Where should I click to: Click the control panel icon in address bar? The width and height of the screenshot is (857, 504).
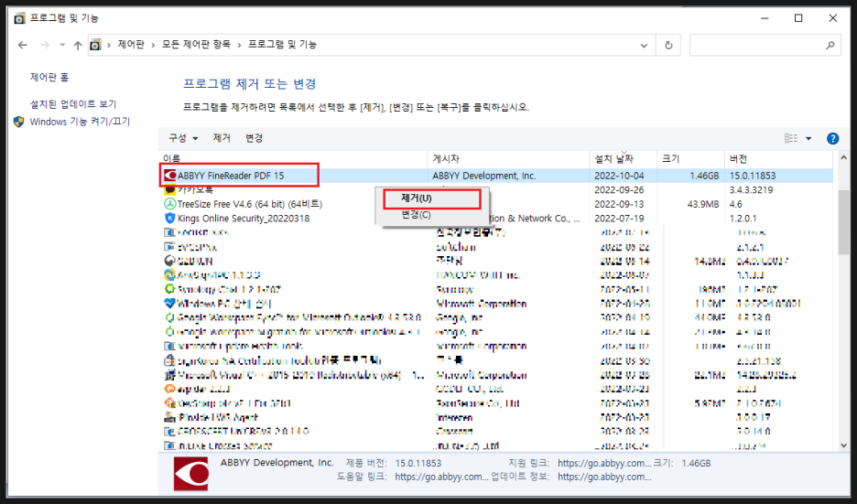point(95,45)
